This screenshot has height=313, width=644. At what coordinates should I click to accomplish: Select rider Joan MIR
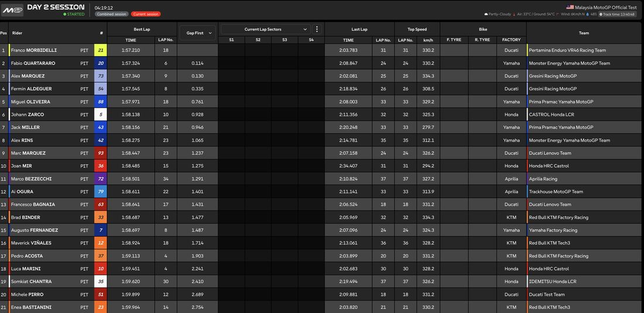pos(22,166)
